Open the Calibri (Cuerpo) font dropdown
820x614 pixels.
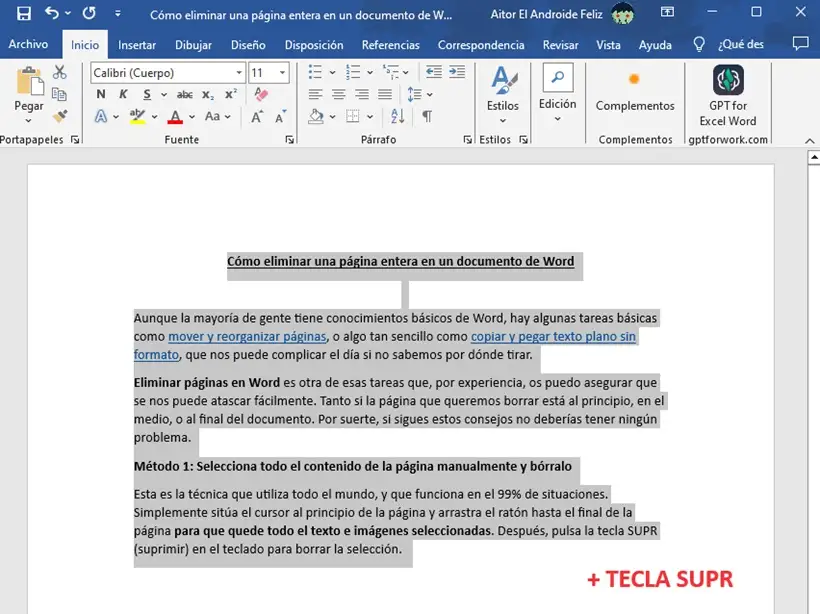239,73
